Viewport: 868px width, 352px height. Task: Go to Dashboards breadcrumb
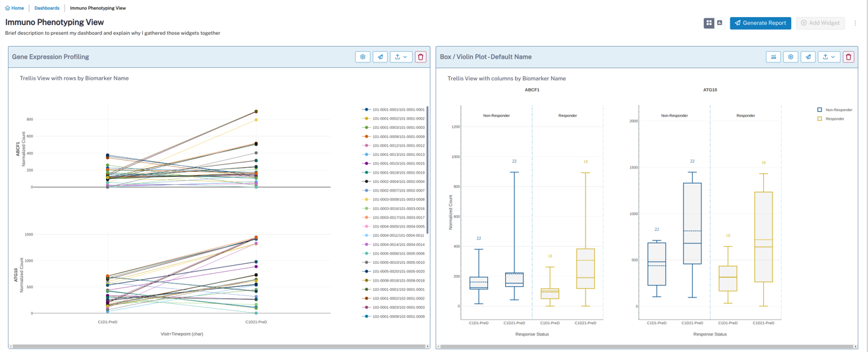47,9
